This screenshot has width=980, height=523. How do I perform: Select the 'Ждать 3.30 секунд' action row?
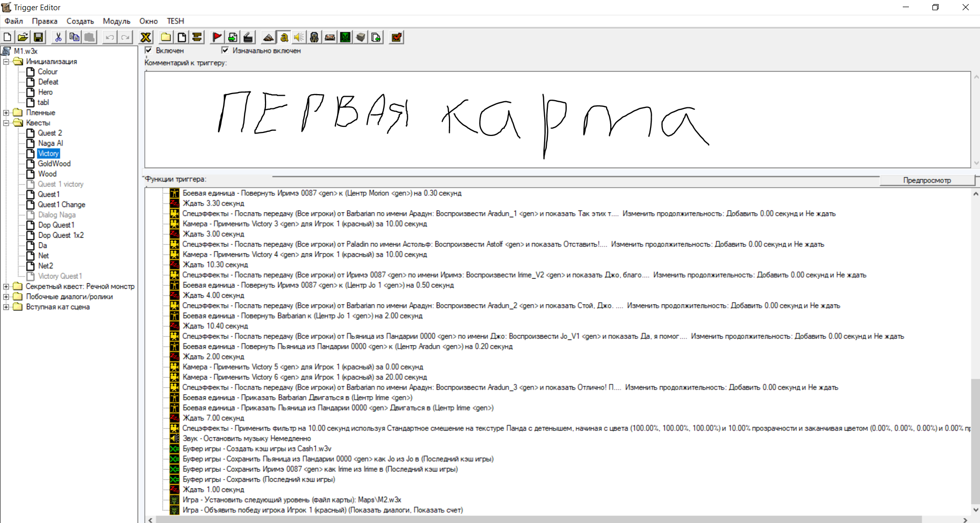tap(213, 203)
